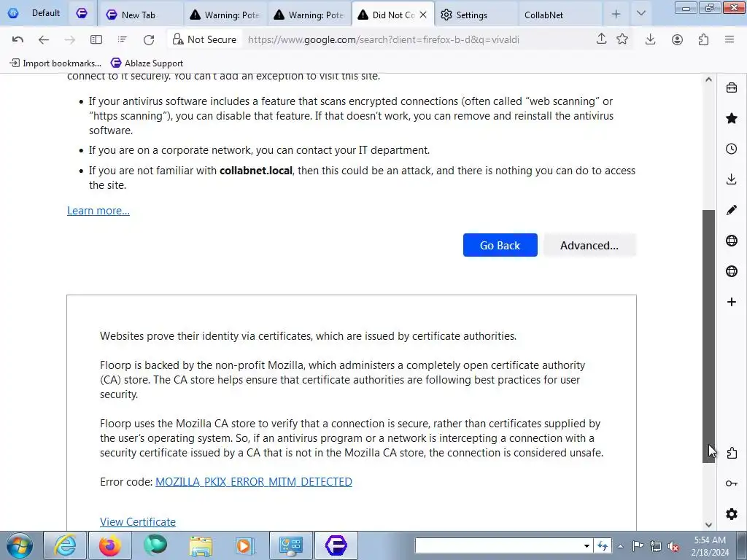Image resolution: width=747 pixels, height=560 pixels.
Task: Switch to the Settings tab
Action: coord(476,15)
